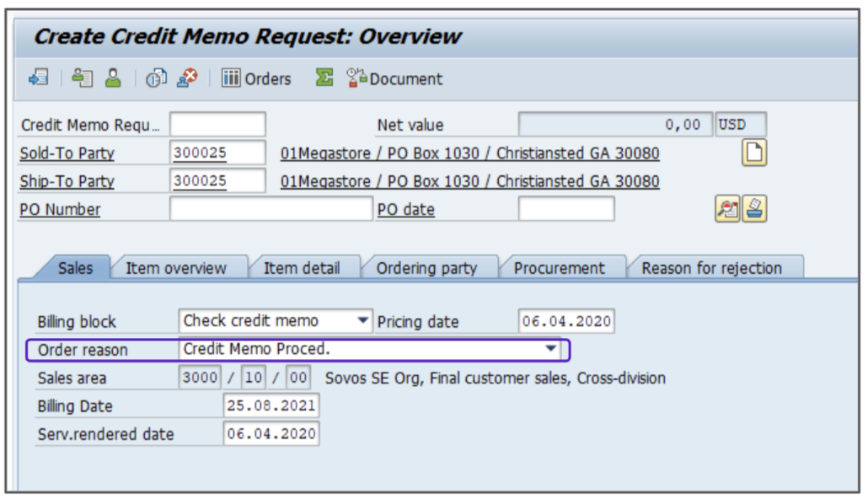Open the Reason for rejection tab

coord(711,268)
